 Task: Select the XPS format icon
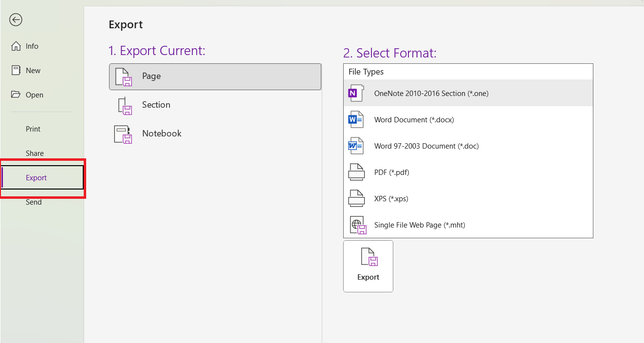[x=356, y=198]
